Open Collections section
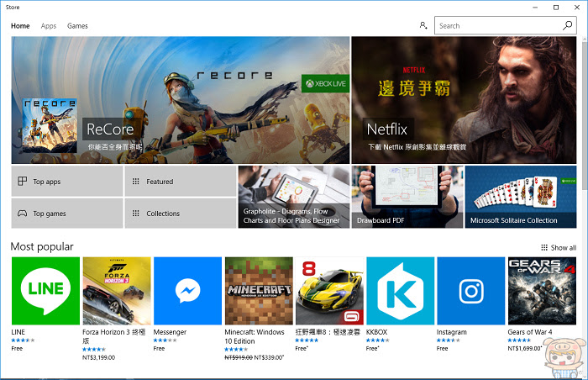Viewport: 588px width, 380px height. [181, 214]
